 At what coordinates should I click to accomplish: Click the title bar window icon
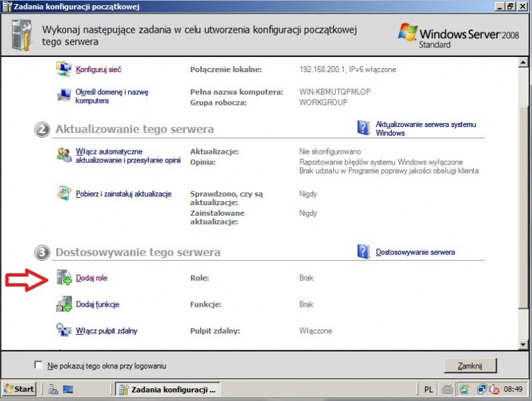pyautogui.click(x=7, y=7)
